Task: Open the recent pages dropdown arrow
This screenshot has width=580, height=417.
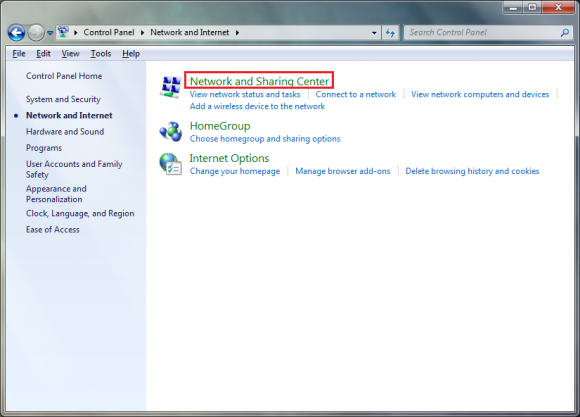Action: coord(50,33)
